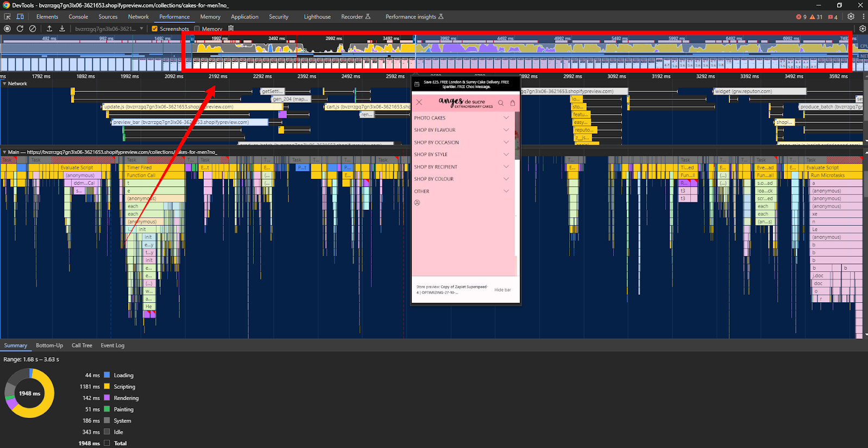Screen dimensions: 868x448
Task: Enable the Memory checkbox in toolbar
Action: tap(197, 29)
